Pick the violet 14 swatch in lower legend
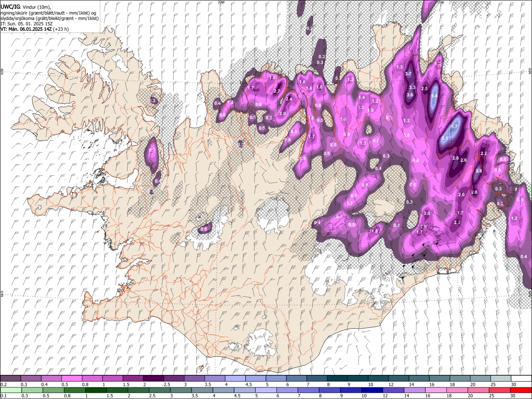This screenshot has width=532, height=399. pos(414,390)
